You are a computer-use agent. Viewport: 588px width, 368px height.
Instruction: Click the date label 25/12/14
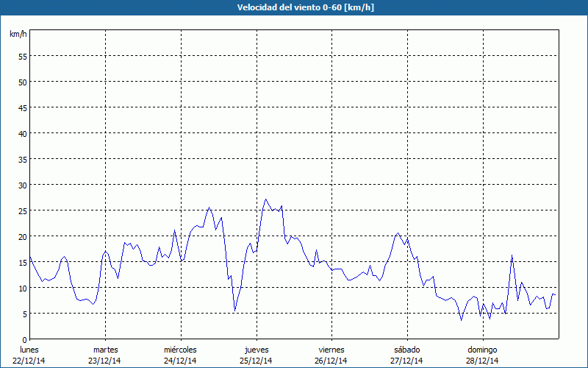tap(256, 361)
